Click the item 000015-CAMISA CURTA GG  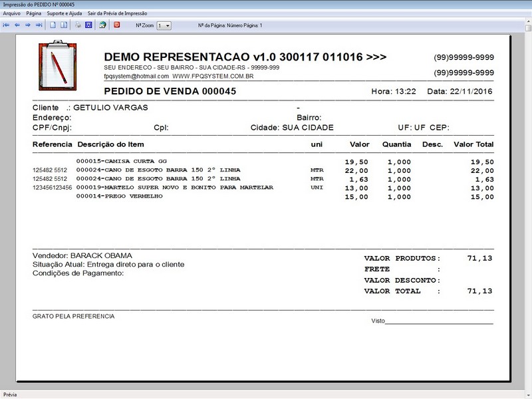click(122, 161)
